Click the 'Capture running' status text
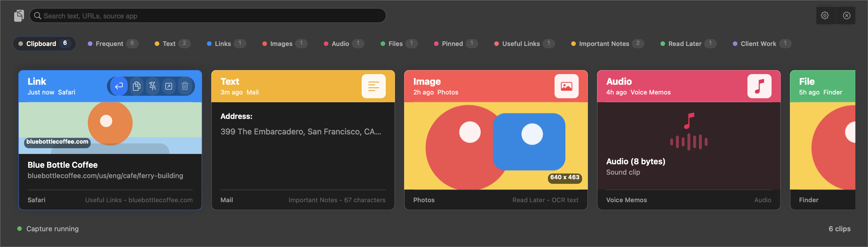 (53, 229)
